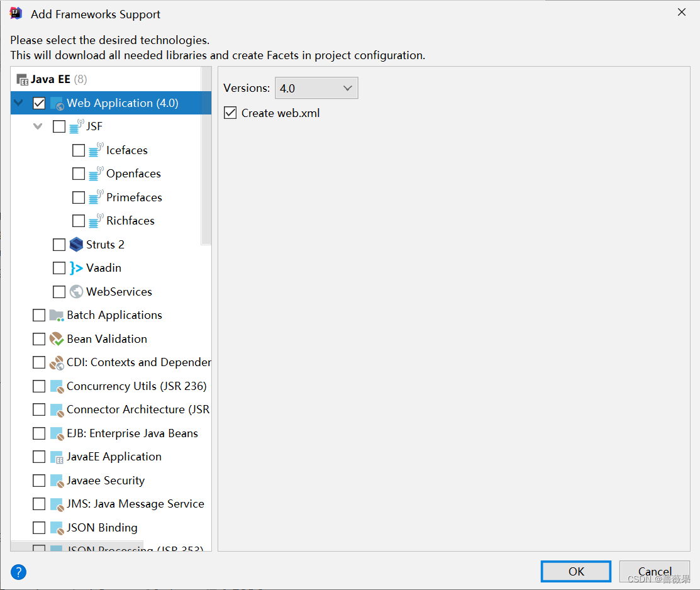Enable the Javaee Security checkbox
Viewport: 700px width, 590px height.
pyautogui.click(x=39, y=481)
